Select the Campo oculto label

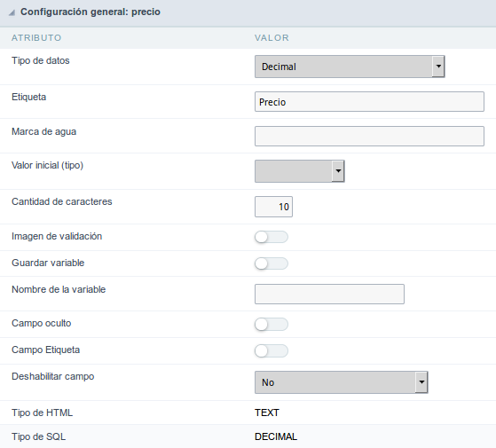(42, 323)
